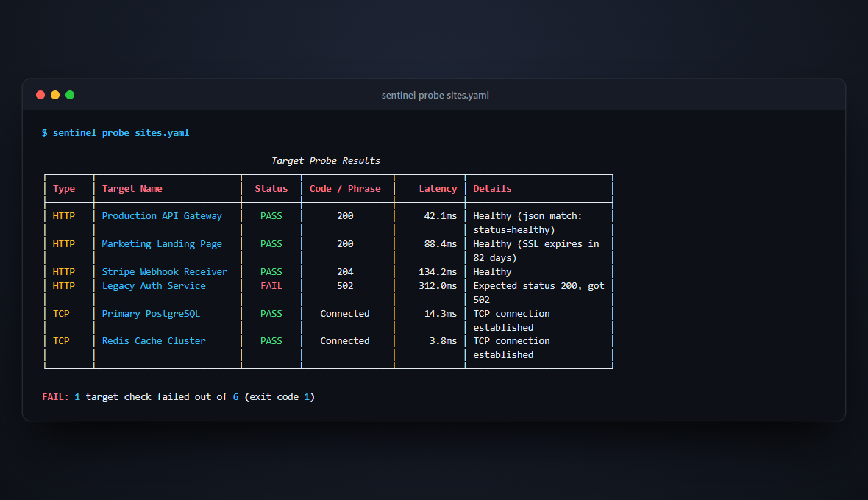Viewport: 868px width, 500px height.
Task: Click the 14.3ms latency value
Action: [x=441, y=314]
